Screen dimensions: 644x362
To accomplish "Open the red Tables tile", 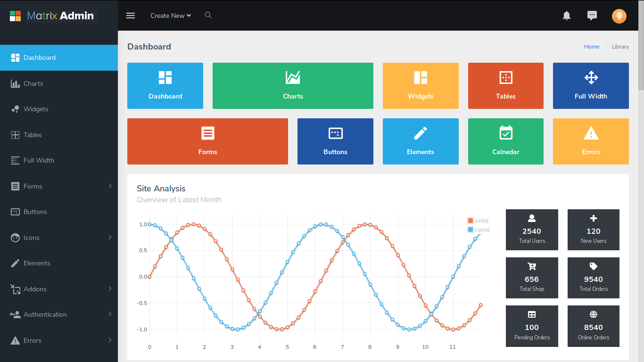I will coord(505,86).
